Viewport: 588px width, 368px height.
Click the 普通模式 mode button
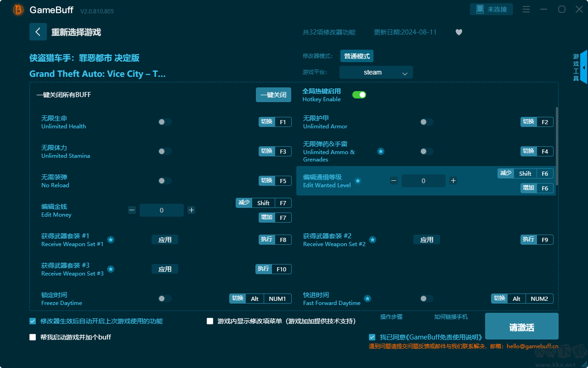pos(357,56)
